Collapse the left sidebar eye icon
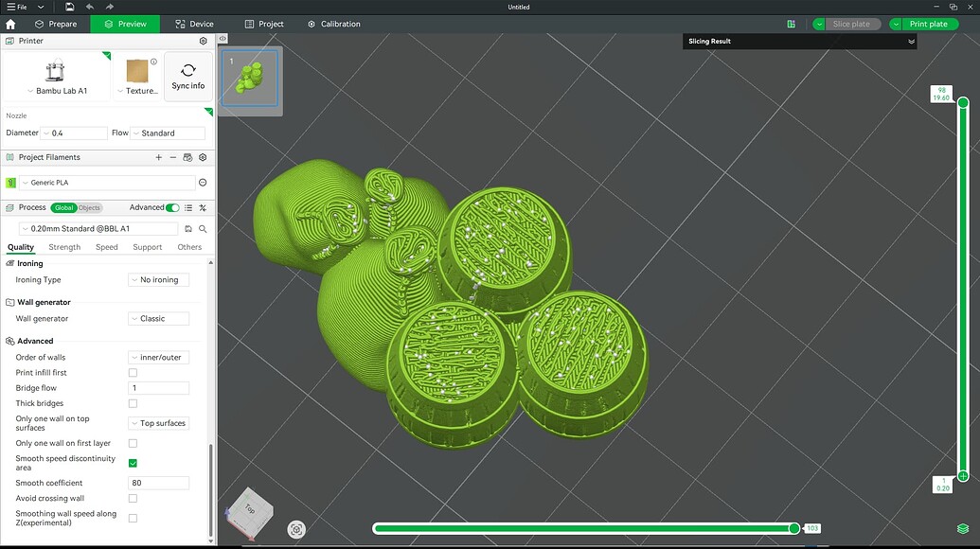The width and height of the screenshot is (980, 549). pyautogui.click(x=223, y=39)
